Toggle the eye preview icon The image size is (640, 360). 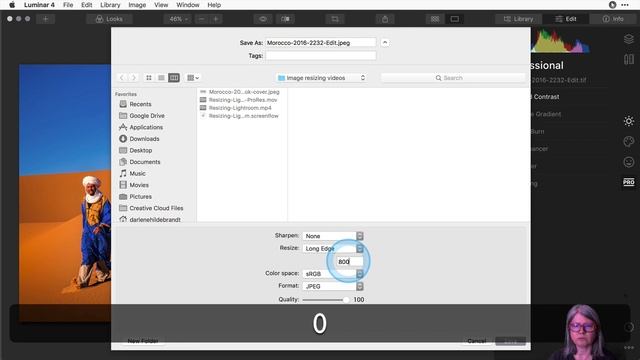(x=263, y=19)
